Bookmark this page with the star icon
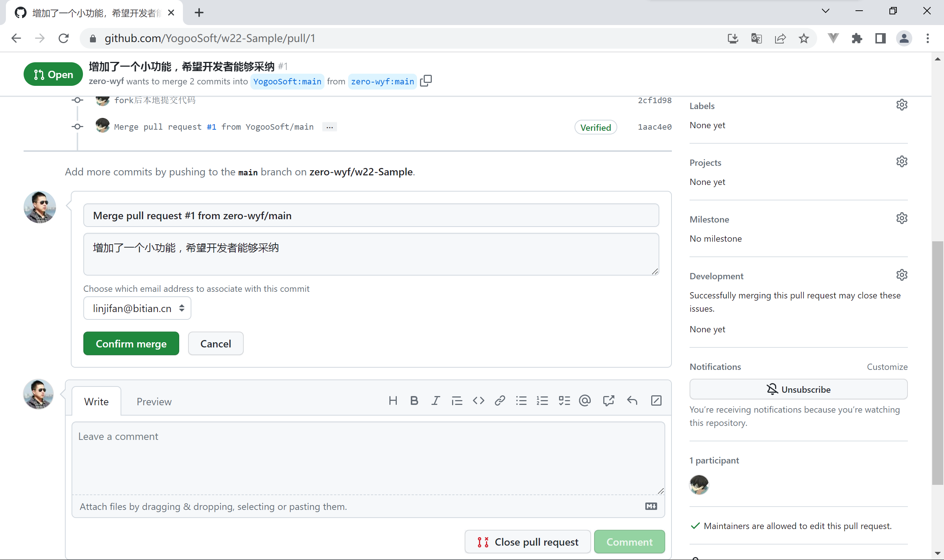The width and height of the screenshot is (944, 560). (804, 38)
